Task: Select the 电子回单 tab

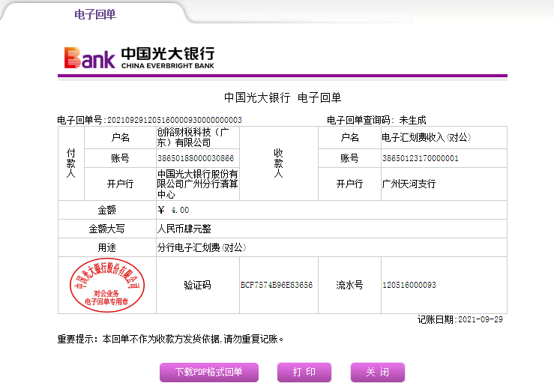Action: point(95,14)
